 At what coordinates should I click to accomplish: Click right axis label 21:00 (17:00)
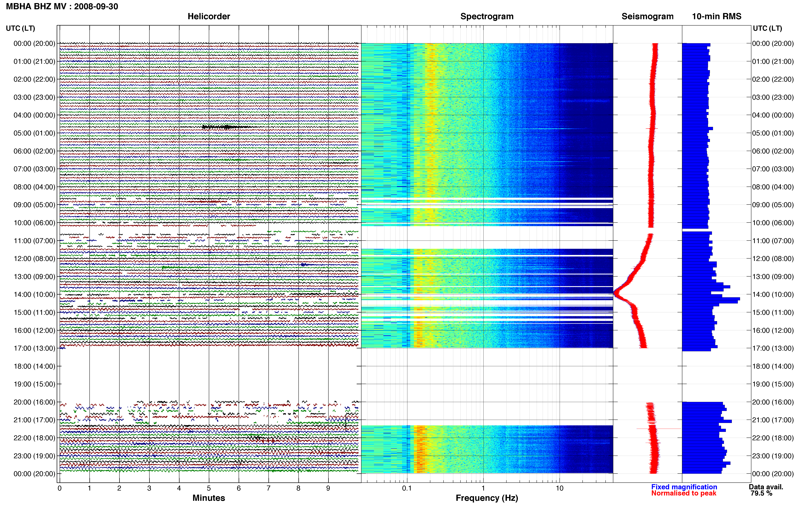[x=773, y=420]
